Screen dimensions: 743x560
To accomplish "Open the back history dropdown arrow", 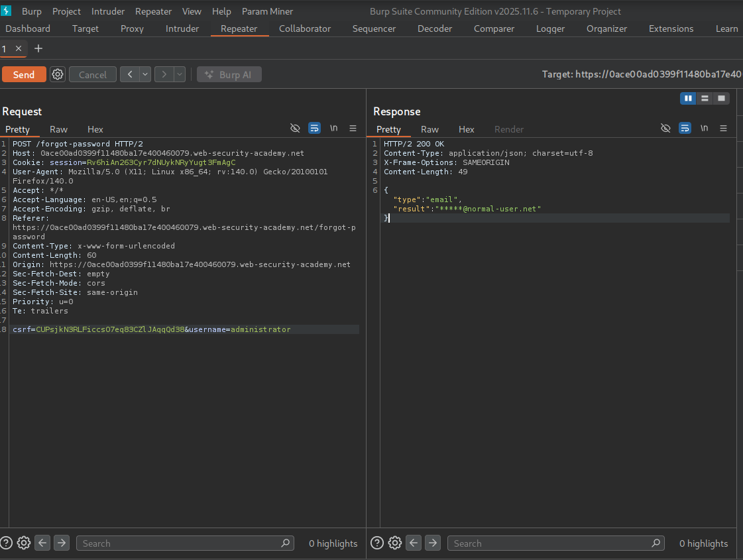I will coord(145,74).
